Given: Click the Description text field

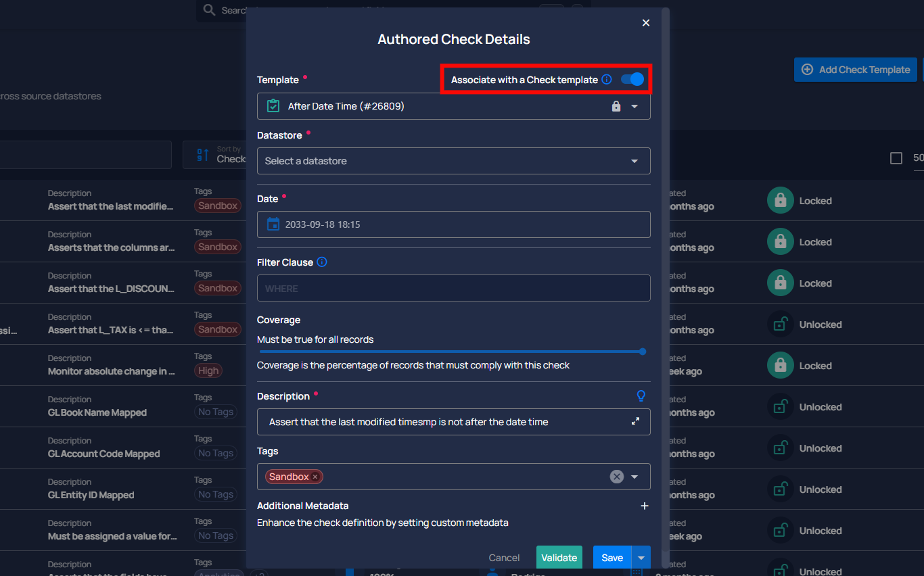Looking at the screenshot, I should click(454, 422).
